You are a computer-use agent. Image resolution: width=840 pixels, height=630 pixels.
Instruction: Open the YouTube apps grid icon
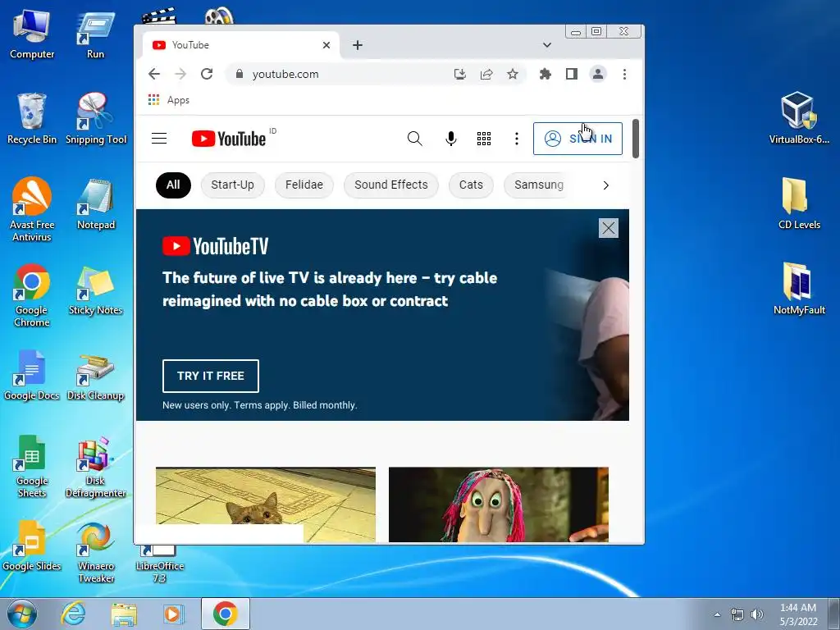point(484,139)
